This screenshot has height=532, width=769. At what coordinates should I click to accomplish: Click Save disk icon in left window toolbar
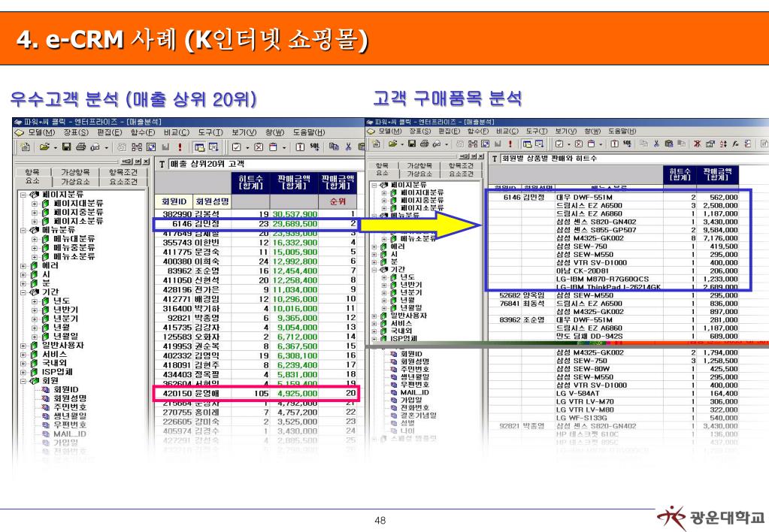pos(67,147)
